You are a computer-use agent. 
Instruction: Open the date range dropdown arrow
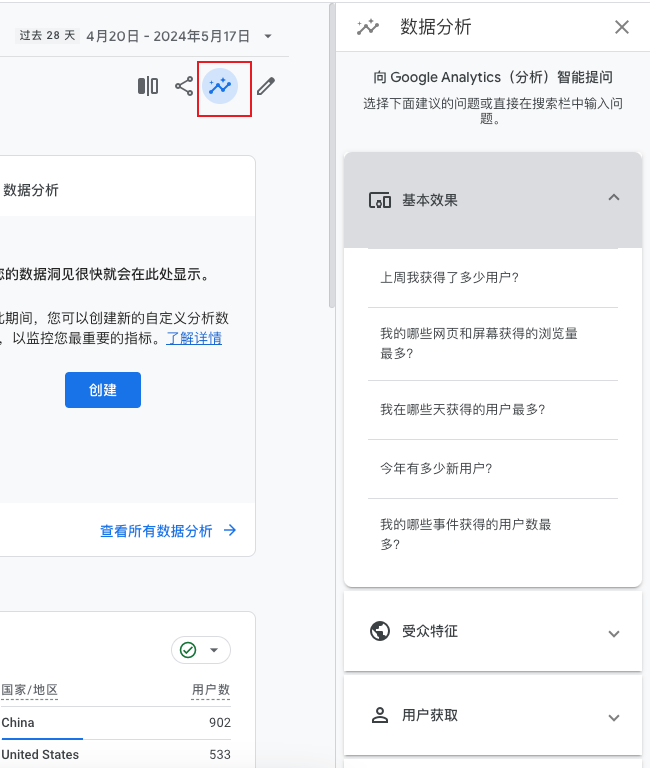[268, 36]
